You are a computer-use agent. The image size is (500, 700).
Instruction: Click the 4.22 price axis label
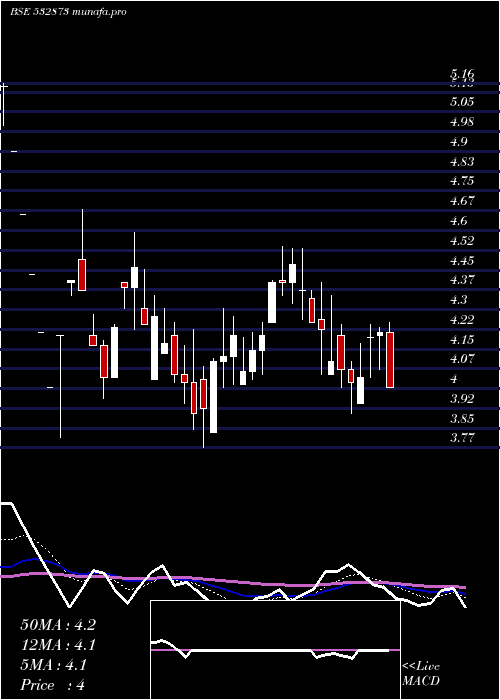click(x=462, y=320)
